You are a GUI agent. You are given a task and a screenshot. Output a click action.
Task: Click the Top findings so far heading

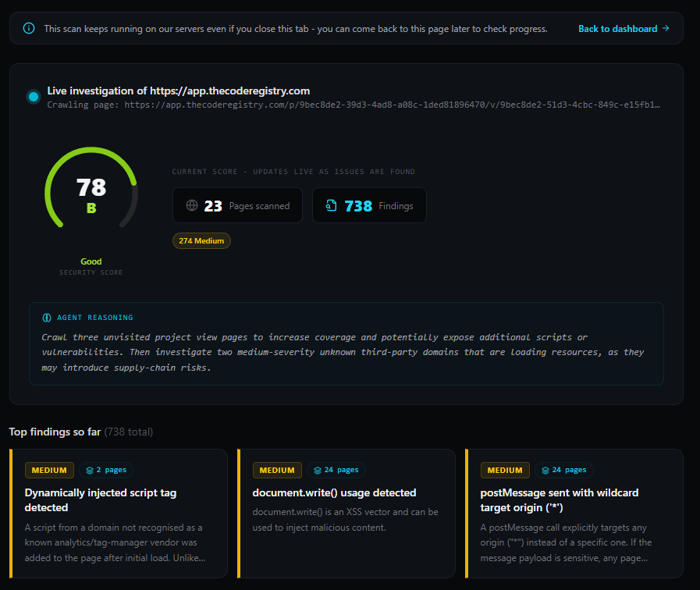[55, 432]
